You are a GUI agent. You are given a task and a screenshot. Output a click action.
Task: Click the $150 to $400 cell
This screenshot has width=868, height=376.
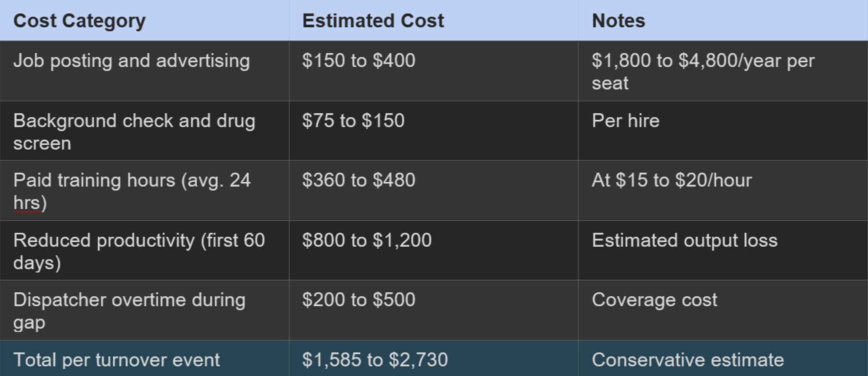(358, 61)
